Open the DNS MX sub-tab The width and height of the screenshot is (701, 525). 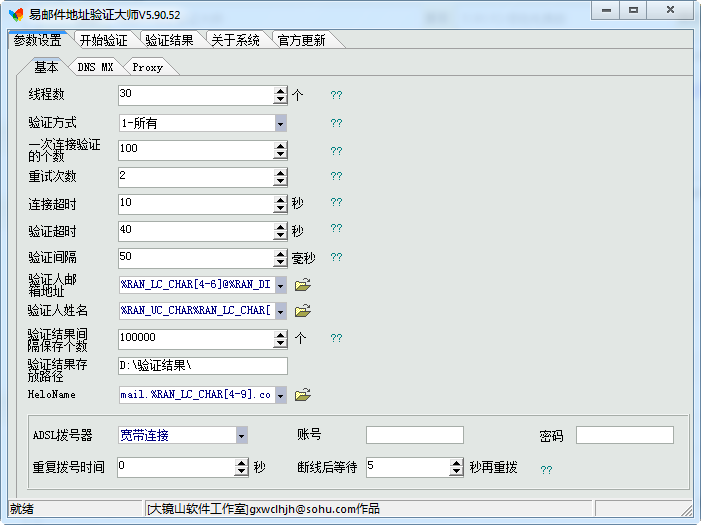click(x=96, y=68)
